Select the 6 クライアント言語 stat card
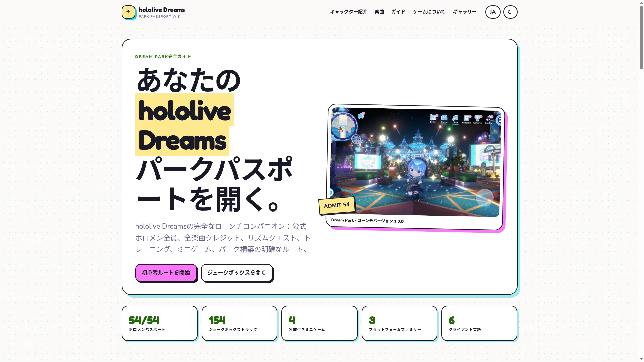 click(x=479, y=323)
